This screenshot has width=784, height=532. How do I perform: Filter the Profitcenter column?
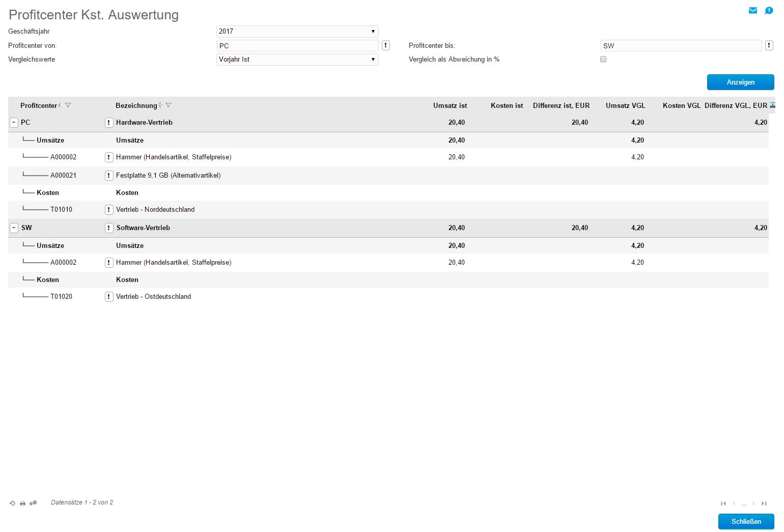[x=68, y=105]
